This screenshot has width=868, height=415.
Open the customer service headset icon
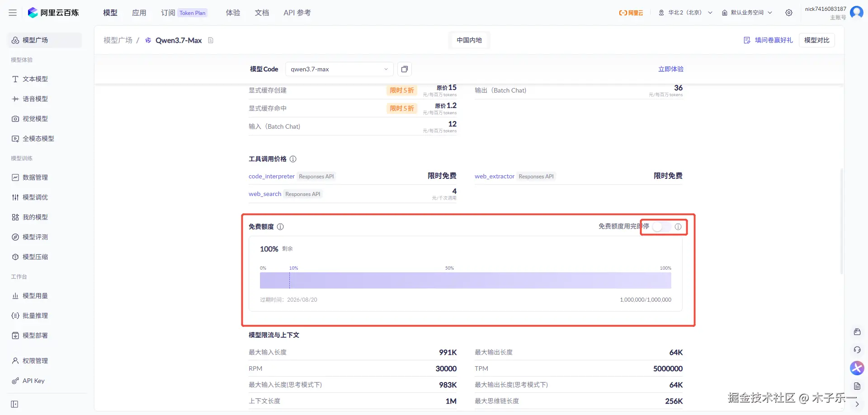tap(857, 350)
